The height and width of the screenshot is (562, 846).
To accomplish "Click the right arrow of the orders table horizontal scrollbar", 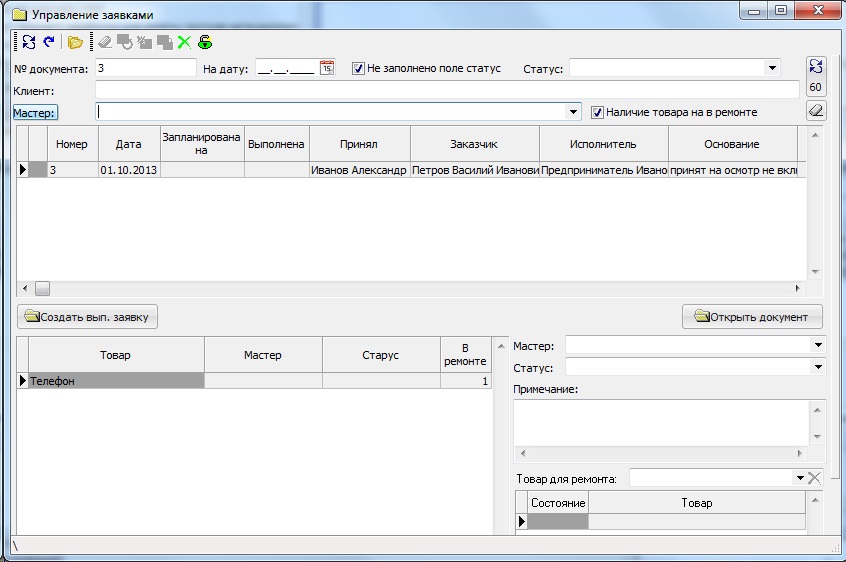I will (797, 289).
